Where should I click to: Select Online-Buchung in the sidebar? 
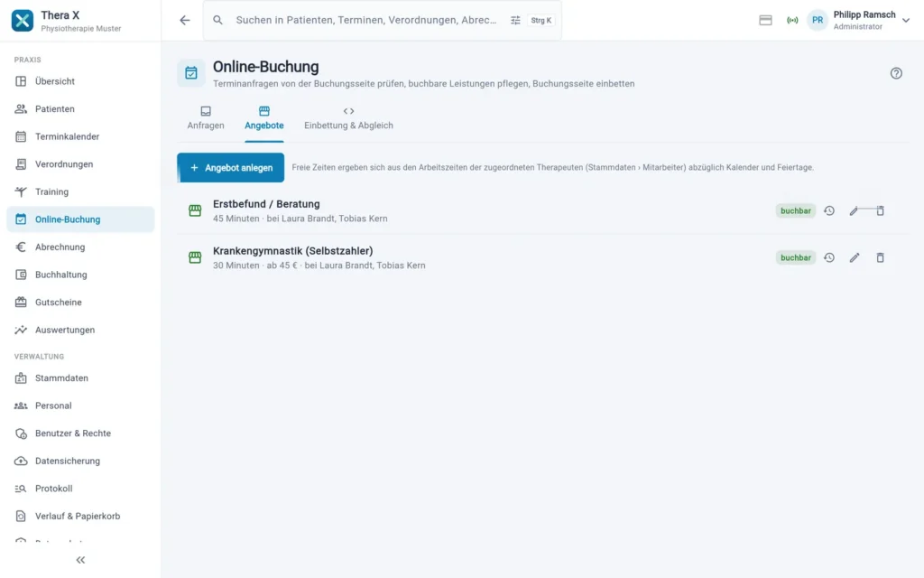80,219
